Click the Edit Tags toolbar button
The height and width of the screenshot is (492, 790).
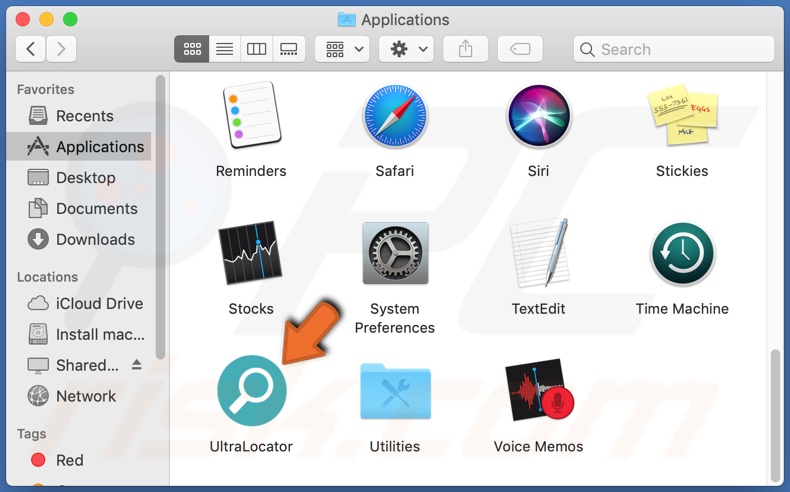(520, 49)
